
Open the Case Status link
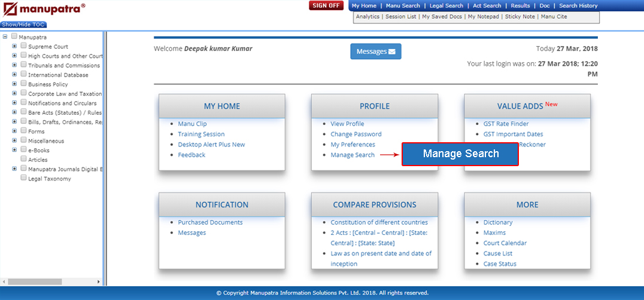click(500, 264)
